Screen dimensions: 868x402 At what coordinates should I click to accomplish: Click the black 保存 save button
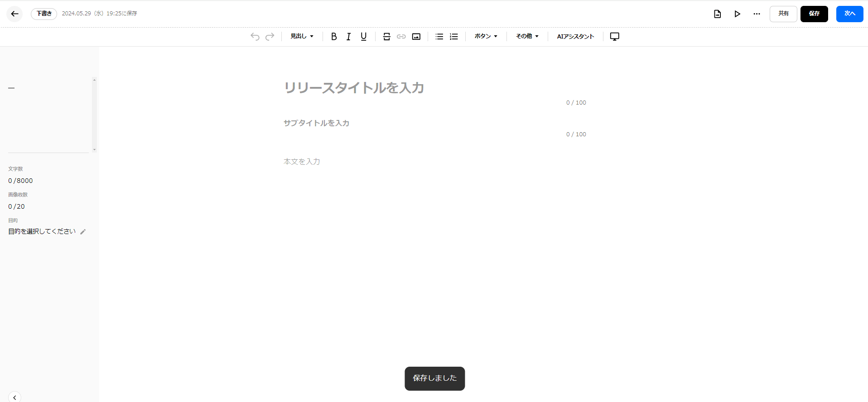pyautogui.click(x=814, y=14)
